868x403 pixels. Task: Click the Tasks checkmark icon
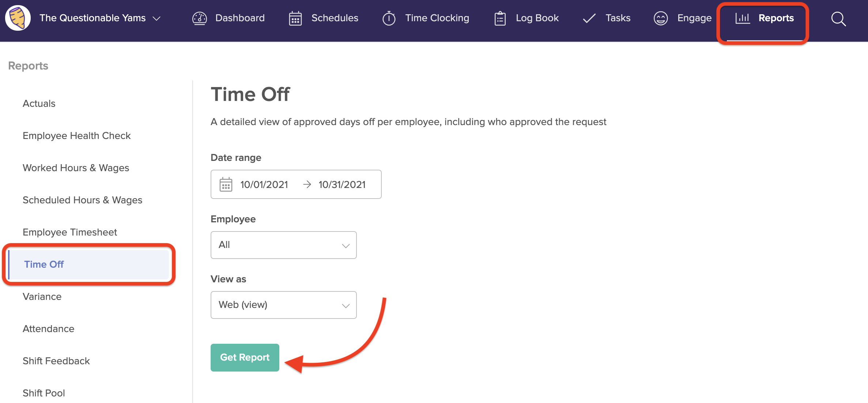pos(589,18)
